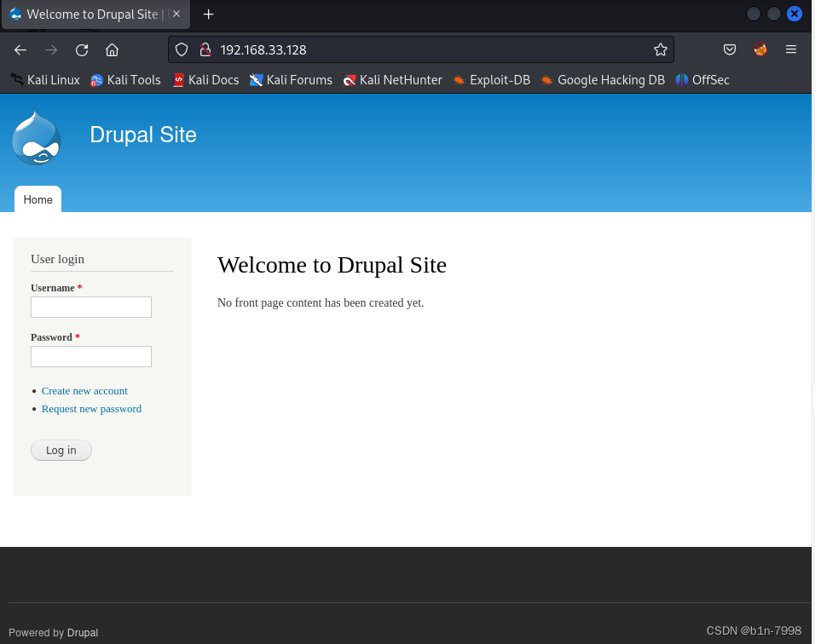Screen dimensions: 815x644
Task: Open the browser home page icon
Action: coord(112,50)
